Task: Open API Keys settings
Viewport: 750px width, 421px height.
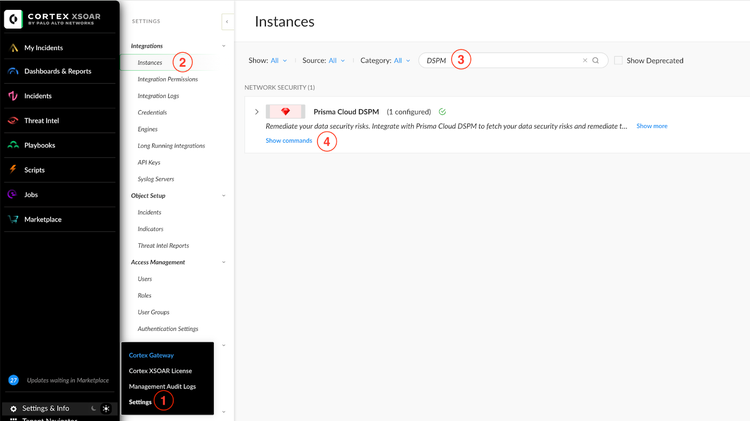Action: pos(149,162)
